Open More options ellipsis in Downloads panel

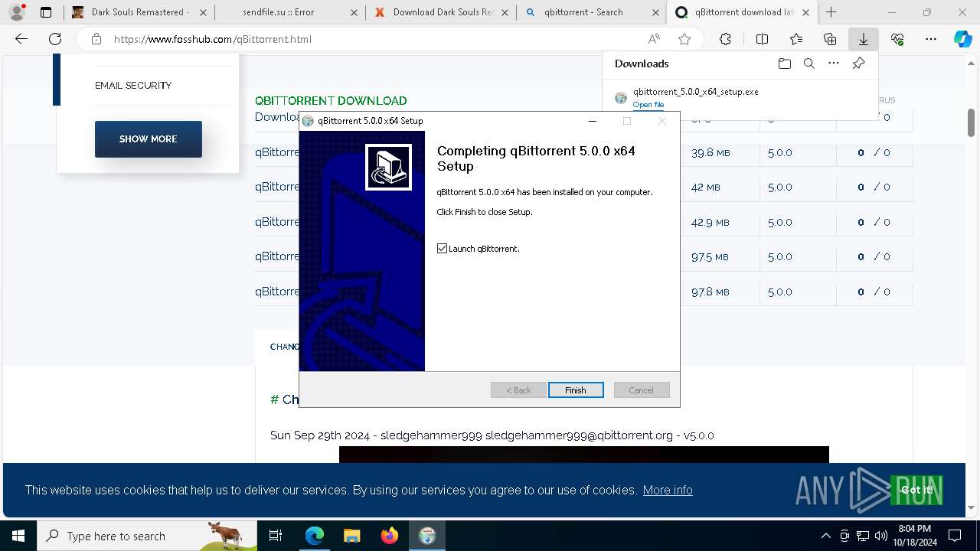point(834,64)
